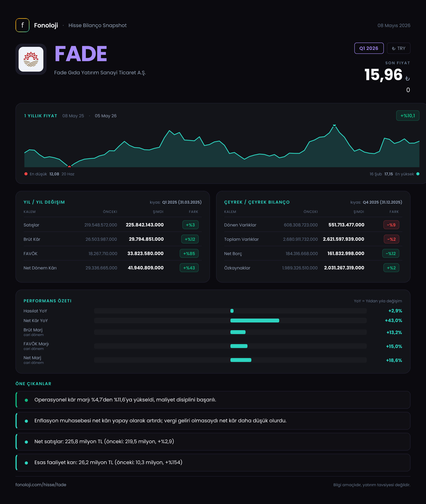
Task: Click the highest-price peak marker on the chart
Action: click(334, 125)
